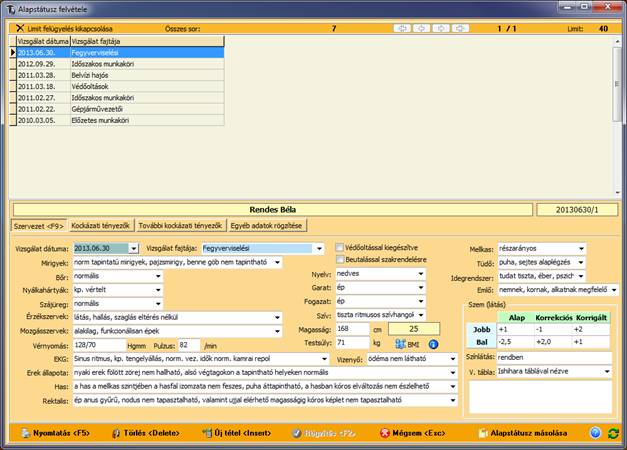Expand the Szájüreg dropdown
Image resolution: width=627 pixels, height=450 pixels.
tap(158, 304)
